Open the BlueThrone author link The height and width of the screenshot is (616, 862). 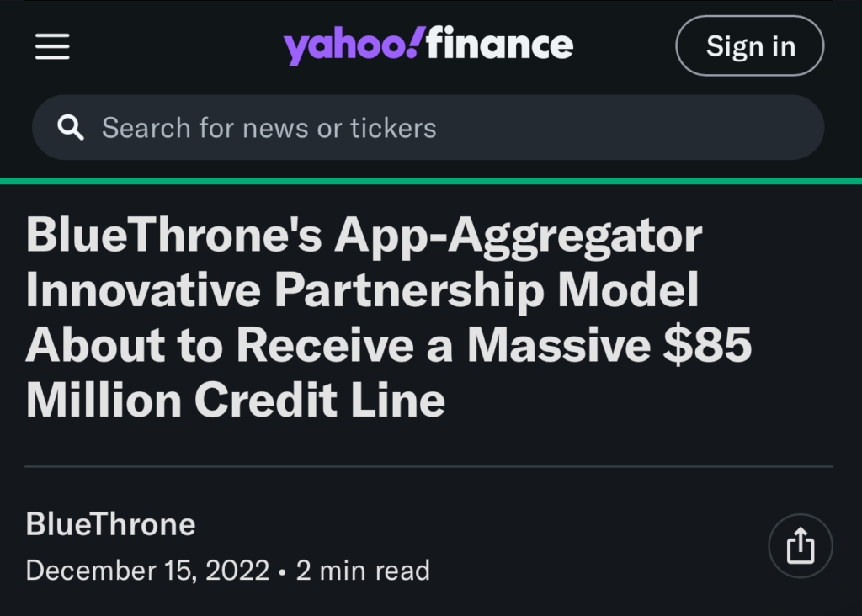coord(111,524)
